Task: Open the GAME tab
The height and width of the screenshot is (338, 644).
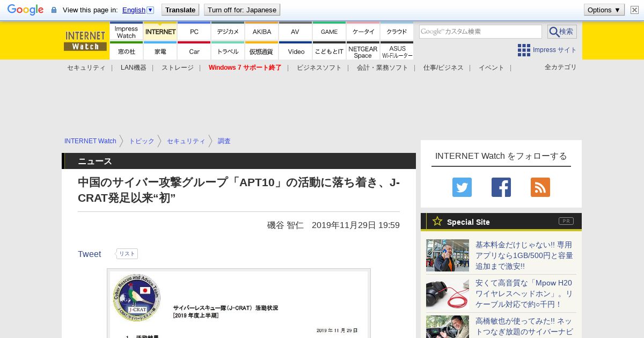Action: click(329, 32)
